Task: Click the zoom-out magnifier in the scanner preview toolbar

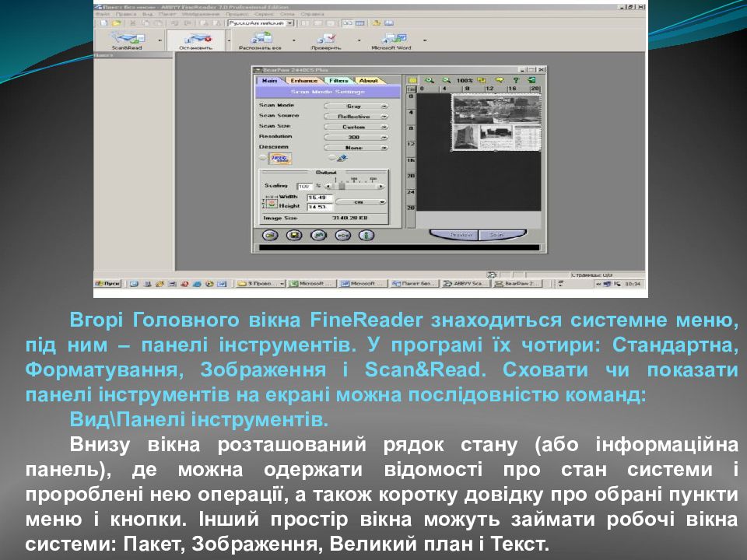Action: [447, 80]
